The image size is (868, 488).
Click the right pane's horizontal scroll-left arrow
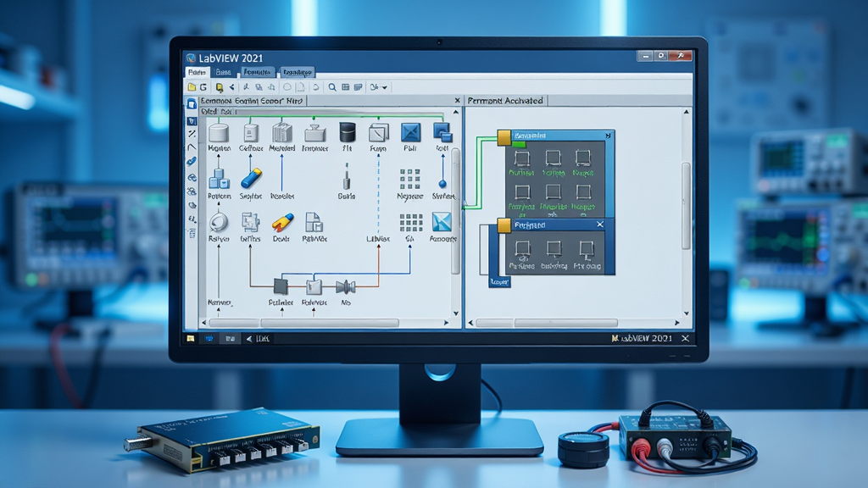tap(471, 323)
